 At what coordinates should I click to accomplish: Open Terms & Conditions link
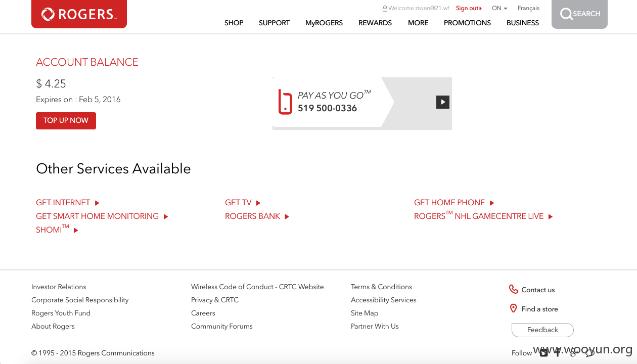(381, 287)
